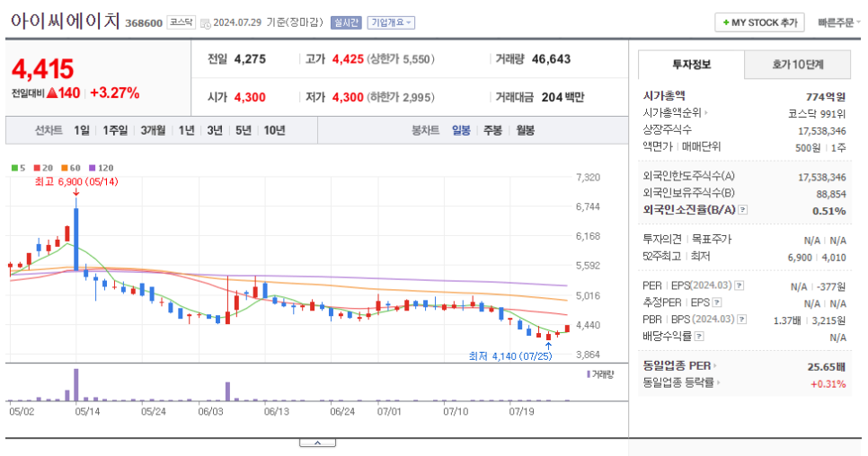Toggle the 실시간 real-time badge
This screenshot has width=868, height=456.
(346, 22)
